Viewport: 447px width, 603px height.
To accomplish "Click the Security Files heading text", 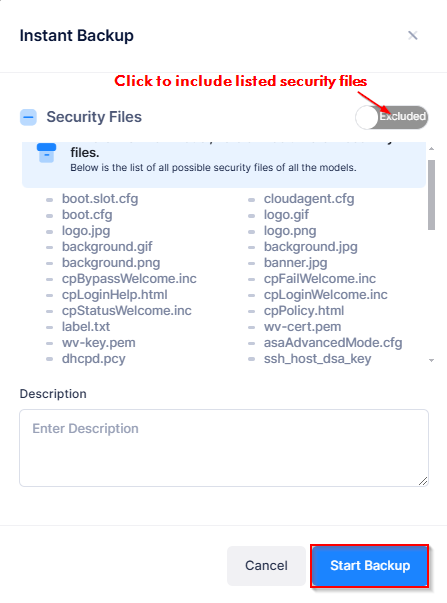I will (x=94, y=117).
